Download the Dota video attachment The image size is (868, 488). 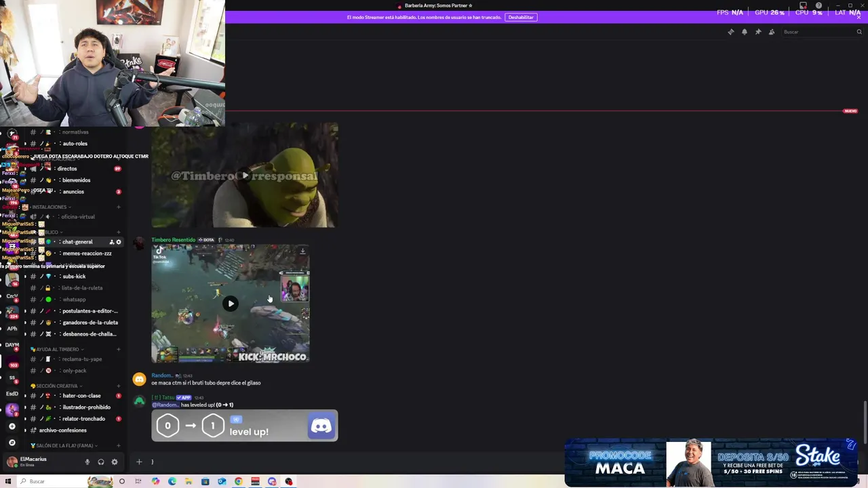click(x=302, y=251)
